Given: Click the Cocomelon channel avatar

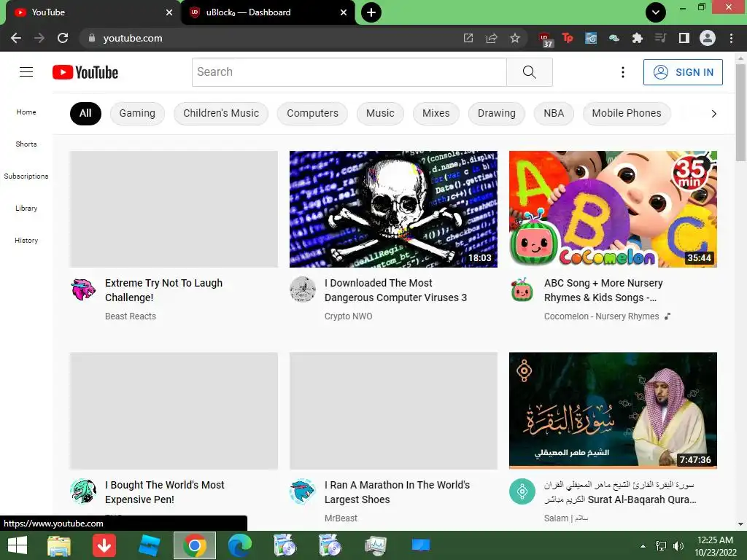Looking at the screenshot, I should (522, 289).
